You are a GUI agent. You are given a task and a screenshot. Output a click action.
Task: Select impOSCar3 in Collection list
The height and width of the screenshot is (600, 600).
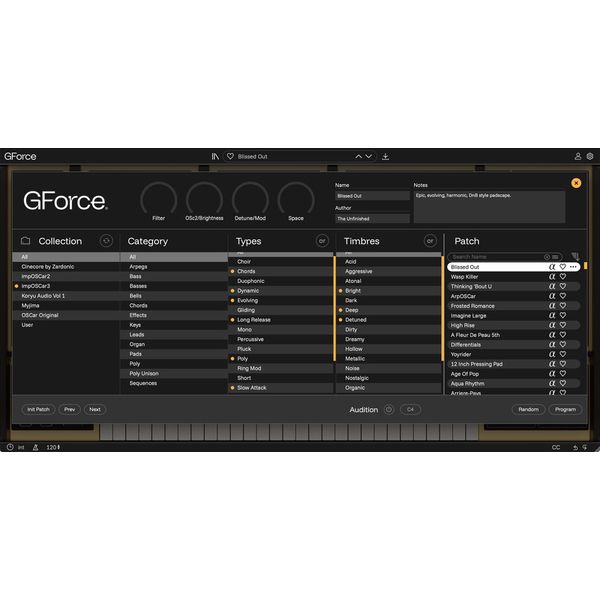pyautogui.click(x=66, y=286)
